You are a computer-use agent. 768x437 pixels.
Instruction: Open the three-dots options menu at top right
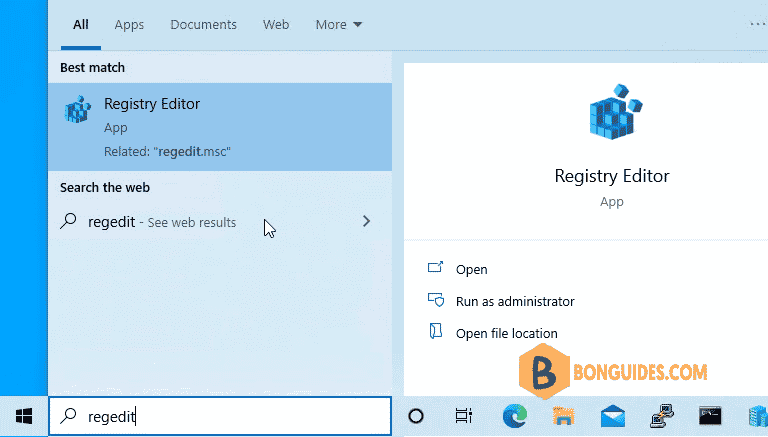point(758,24)
